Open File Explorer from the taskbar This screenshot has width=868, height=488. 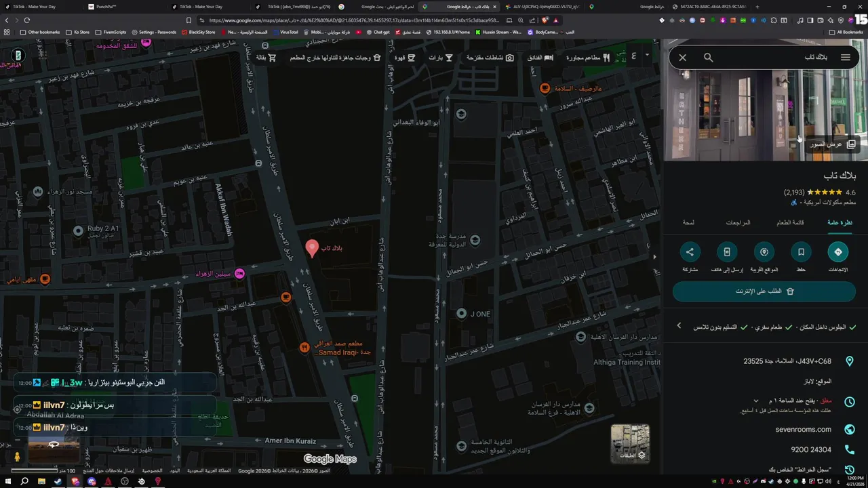click(41, 481)
